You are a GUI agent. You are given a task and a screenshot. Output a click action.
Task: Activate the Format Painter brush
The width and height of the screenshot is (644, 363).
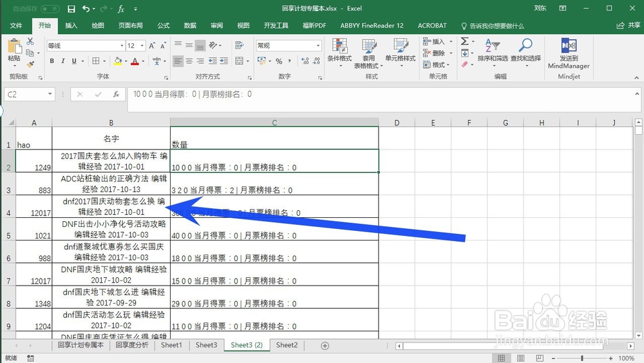pyautogui.click(x=30, y=64)
